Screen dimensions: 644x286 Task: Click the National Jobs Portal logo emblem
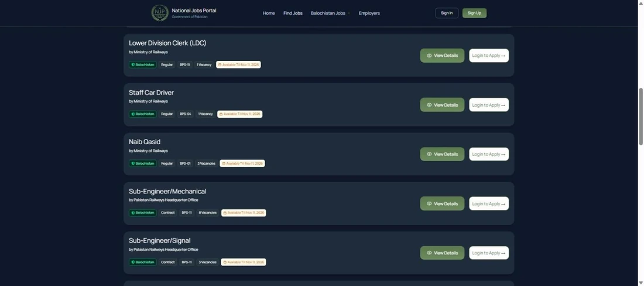click(160, 13)
